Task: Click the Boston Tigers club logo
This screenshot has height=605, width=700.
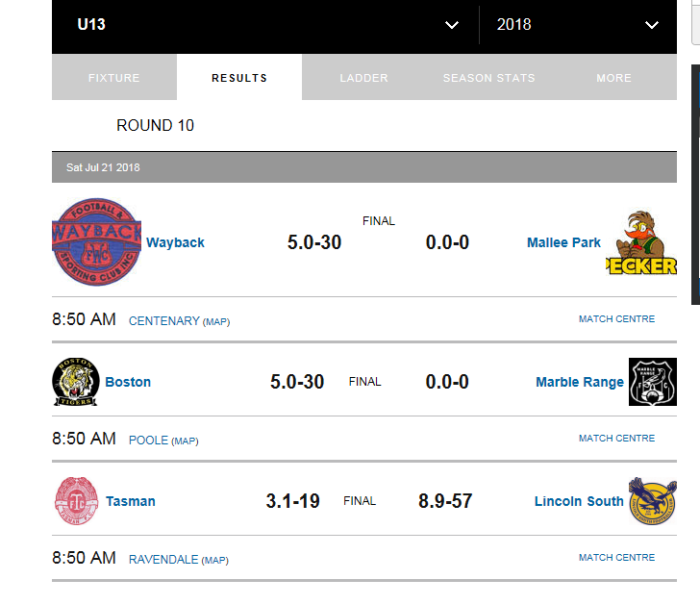Action: coord(76,382)
